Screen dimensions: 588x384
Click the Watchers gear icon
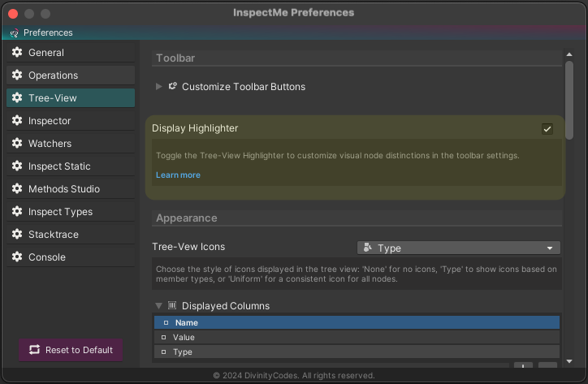pos(17,143)
